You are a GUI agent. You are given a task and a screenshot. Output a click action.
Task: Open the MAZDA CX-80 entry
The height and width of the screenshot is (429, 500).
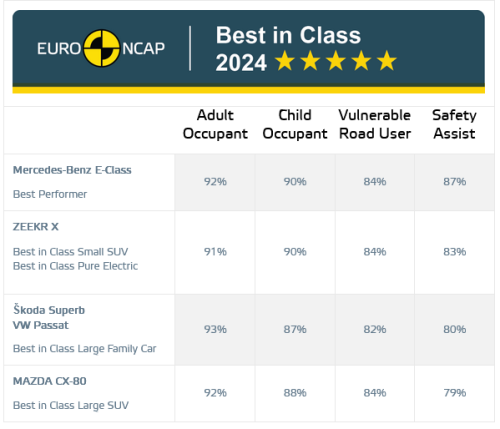click(x=50, y=381)
